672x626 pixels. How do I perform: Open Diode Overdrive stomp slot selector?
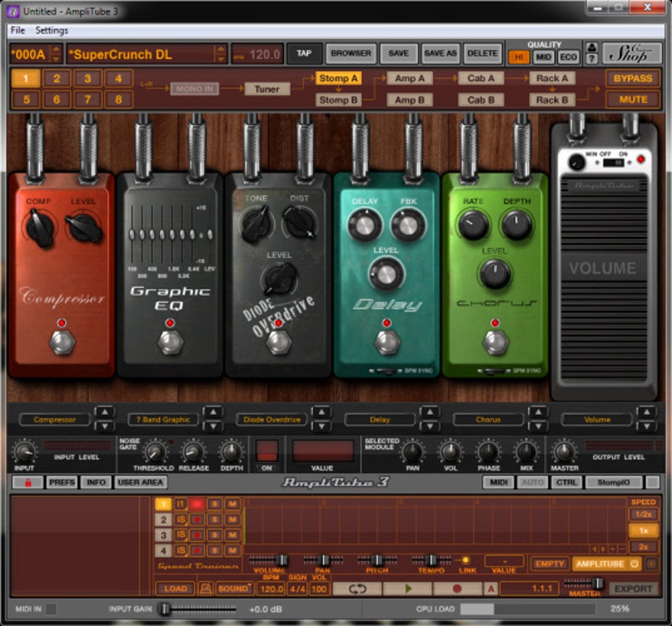tap(271, 419)
